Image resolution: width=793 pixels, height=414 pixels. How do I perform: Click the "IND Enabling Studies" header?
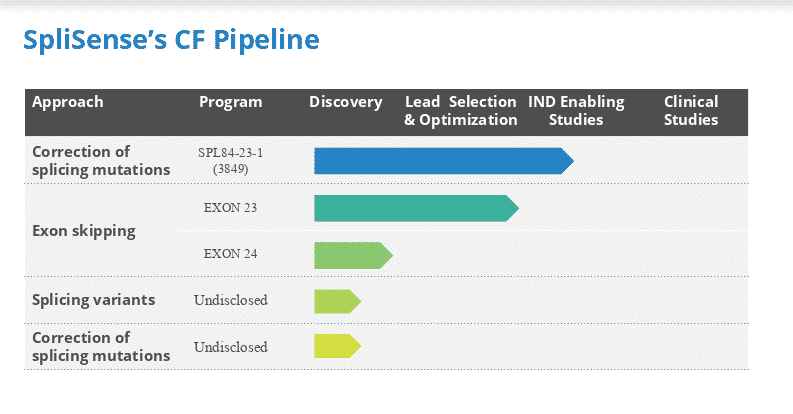(x=576, y=111)
